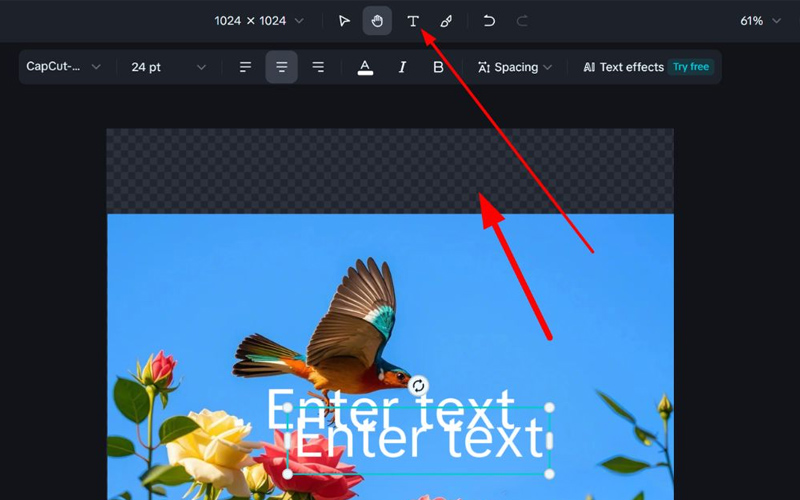Click the selected Enter text box
Viewport: 800px width, 500px height.
[x=419, y=441]
